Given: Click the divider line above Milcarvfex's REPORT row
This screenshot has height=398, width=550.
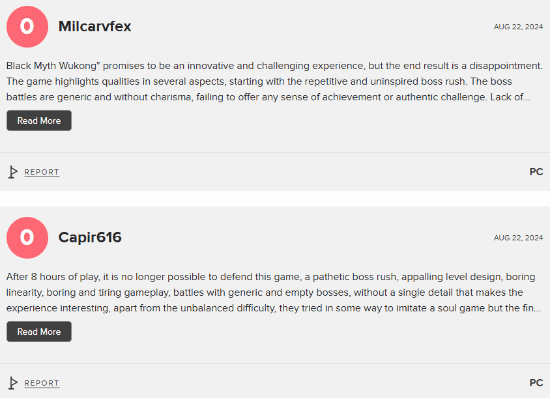Looking at the screenshot, I should pos(275,153).
